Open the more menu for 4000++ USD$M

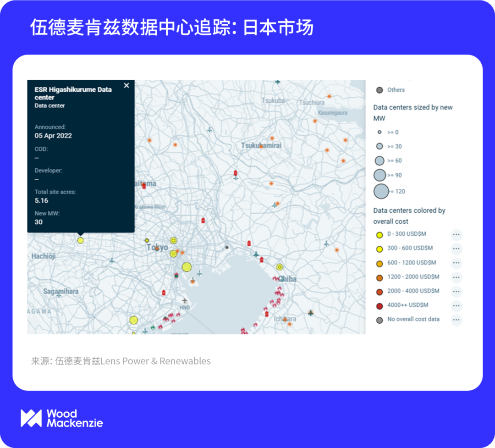[x=456, y=306]
